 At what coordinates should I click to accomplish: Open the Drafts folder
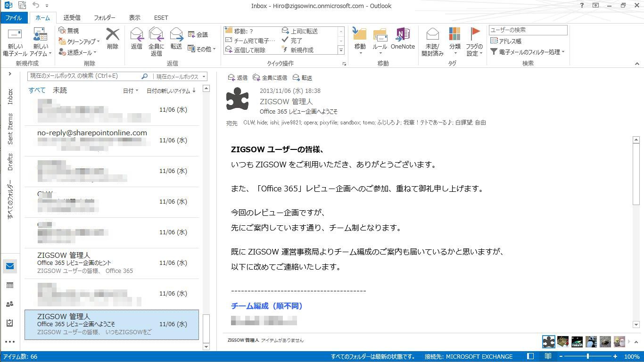[10, 162]
